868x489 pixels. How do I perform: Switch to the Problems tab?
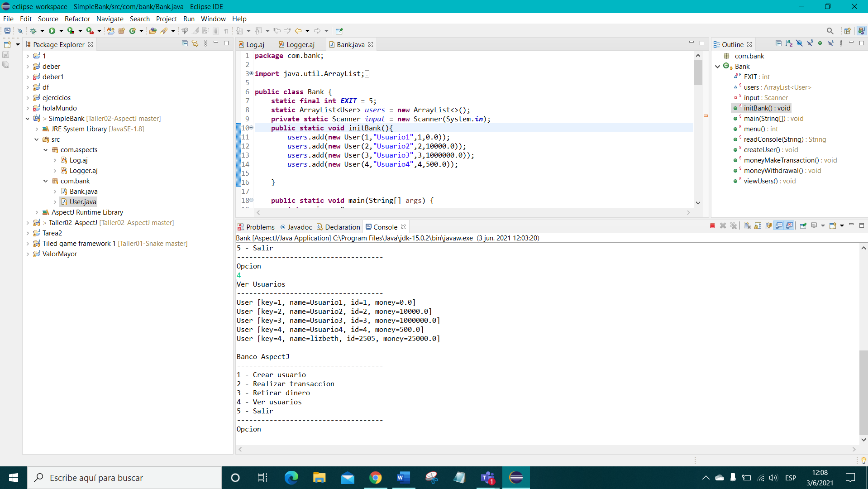coord(260,227)
